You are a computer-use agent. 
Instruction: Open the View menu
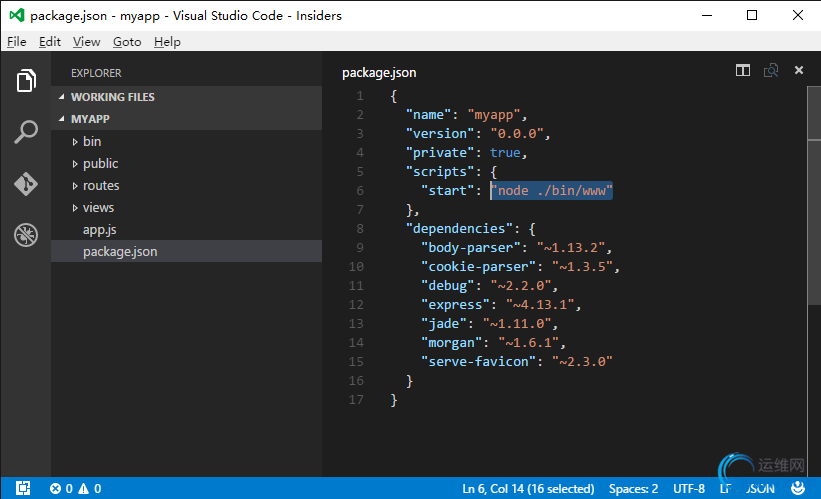(86, 41)
